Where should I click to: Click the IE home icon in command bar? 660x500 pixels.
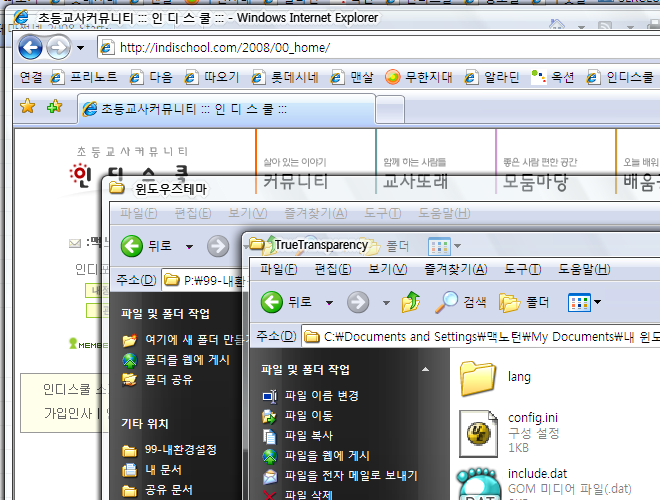click(x=556, y=24)
